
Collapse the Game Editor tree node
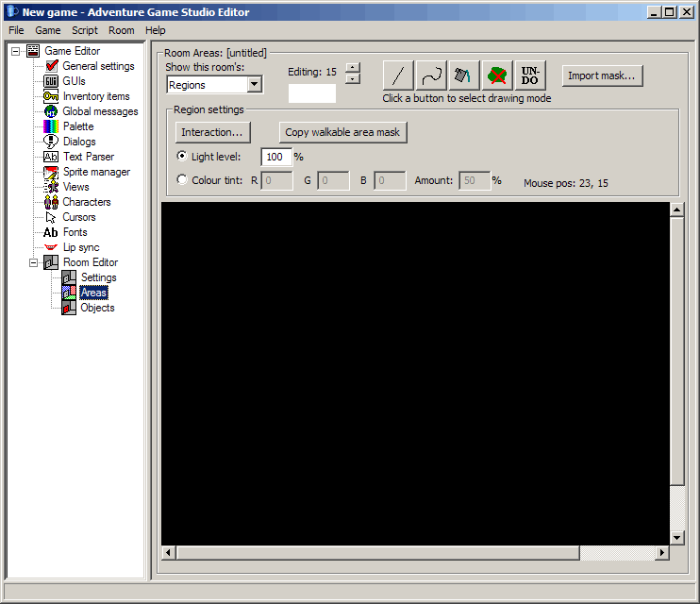point(16,51)
